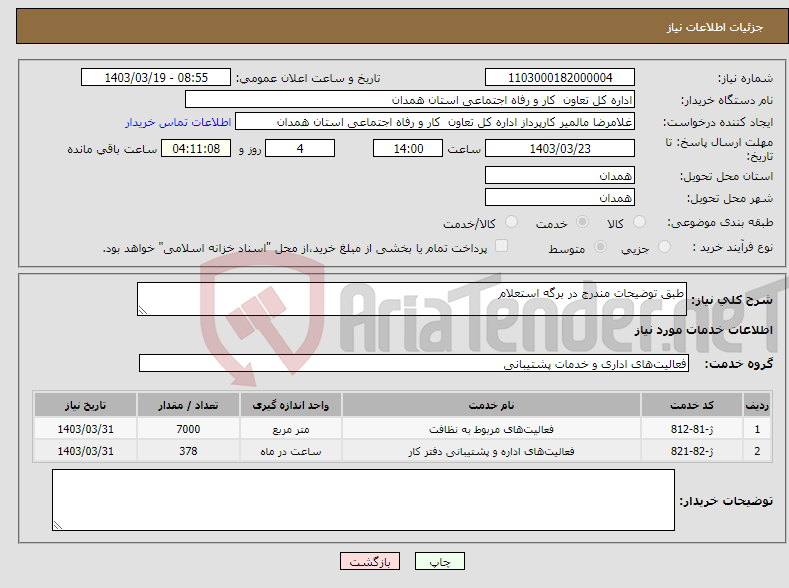Click the buyer organization name field
789x588 pixels.
410,100
